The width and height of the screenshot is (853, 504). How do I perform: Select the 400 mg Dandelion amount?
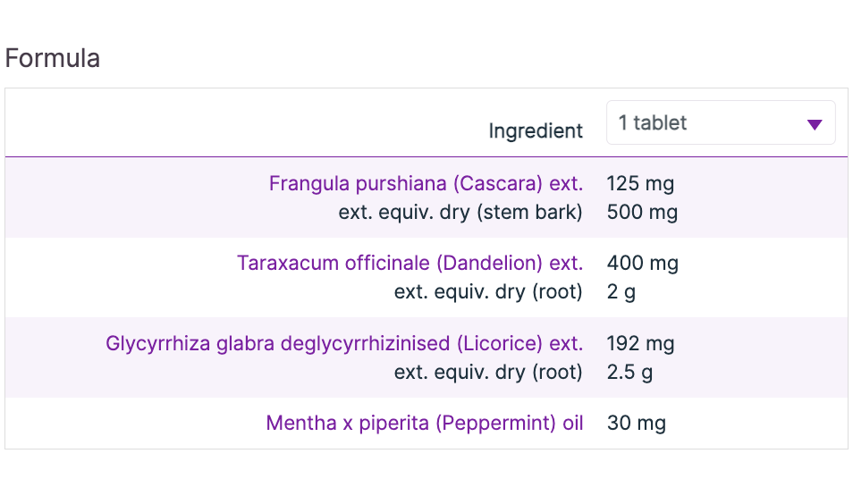click(642, 264)
